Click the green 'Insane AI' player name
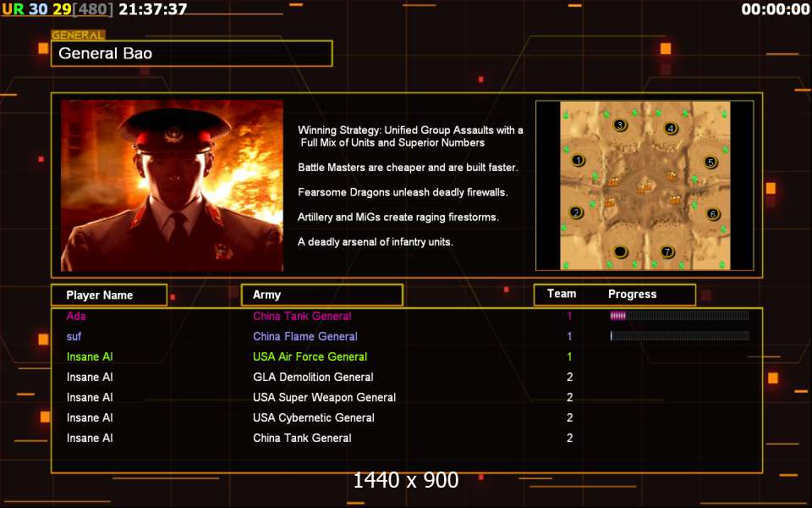Viewport: 812px width, 508px height. coord(90,356)
